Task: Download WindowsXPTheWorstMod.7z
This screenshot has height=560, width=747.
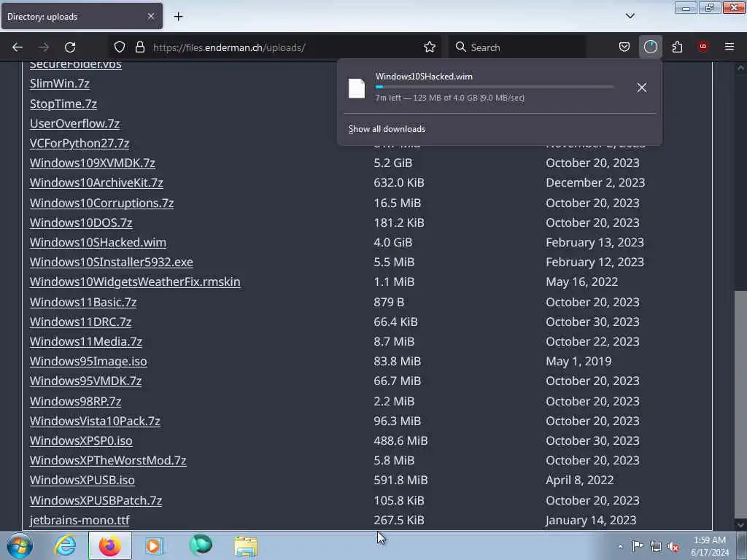Action: [108, 461]
